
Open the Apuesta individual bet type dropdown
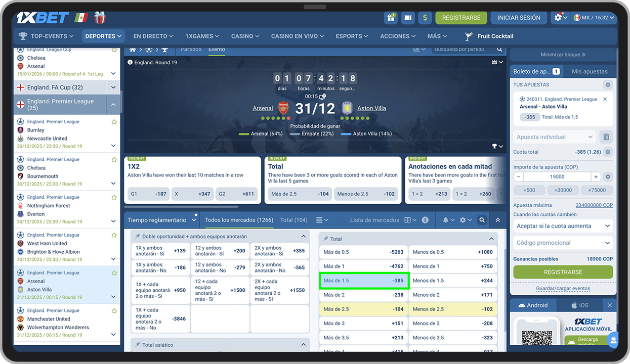(555, 137)
